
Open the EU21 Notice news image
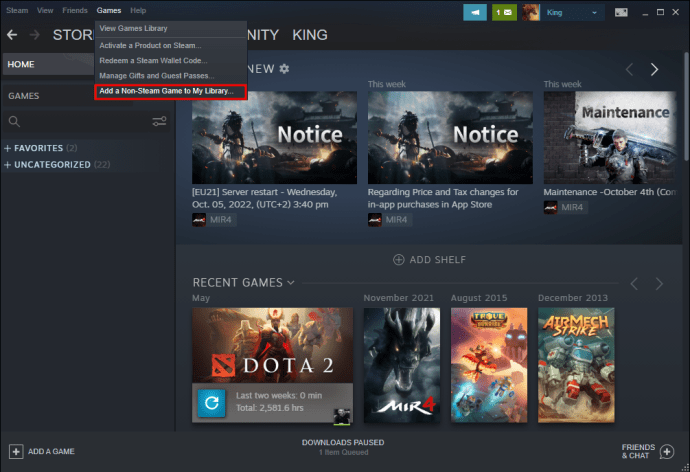coord(274,137)
